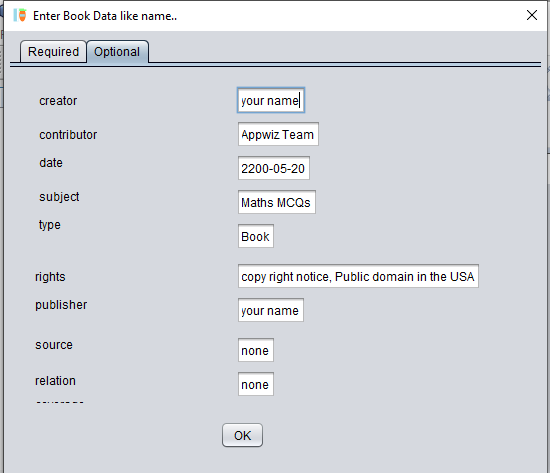Click the source field showing none
This screenshot has width=550, height=473.
click(x=256, y=350)
